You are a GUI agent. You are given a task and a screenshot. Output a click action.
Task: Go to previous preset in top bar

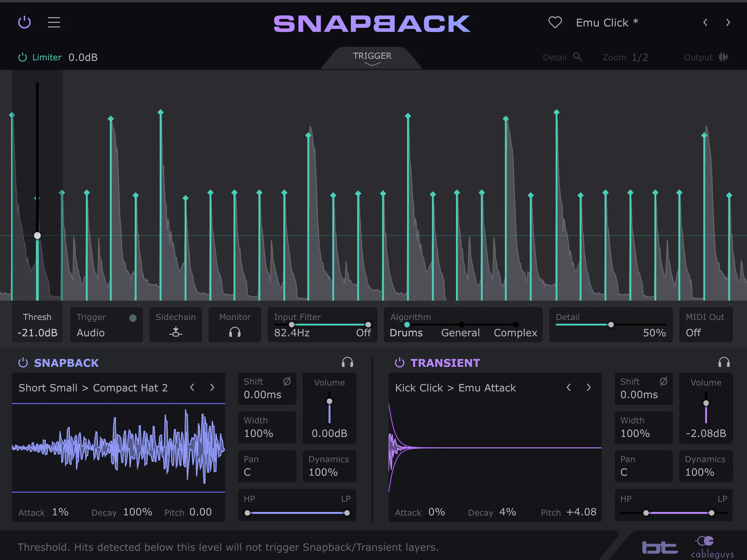pos(705,23)
